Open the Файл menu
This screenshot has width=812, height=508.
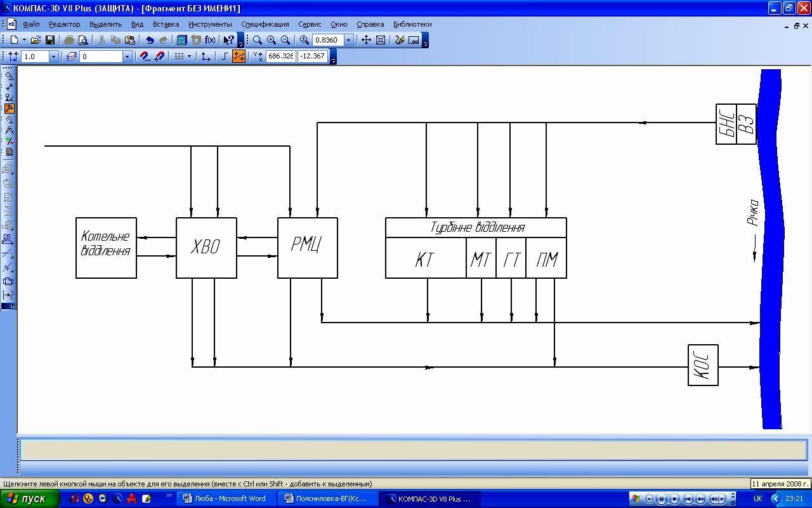pyautogui.click(x=31, y=24)
